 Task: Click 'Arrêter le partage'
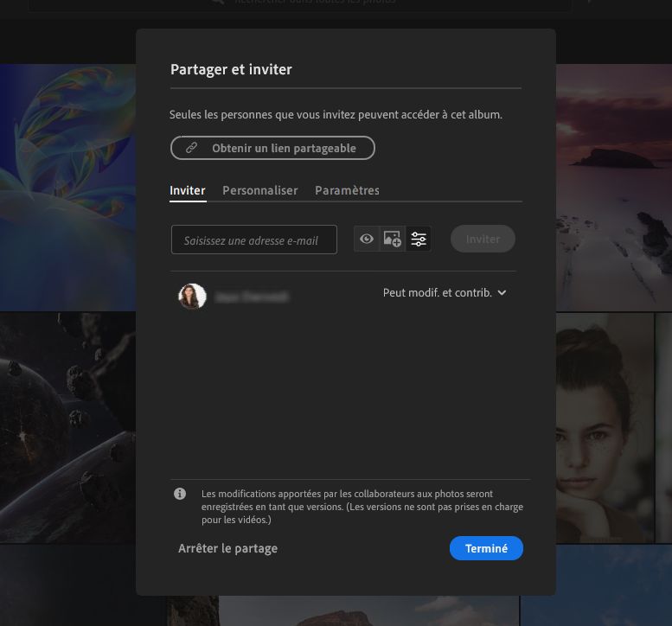227,548
